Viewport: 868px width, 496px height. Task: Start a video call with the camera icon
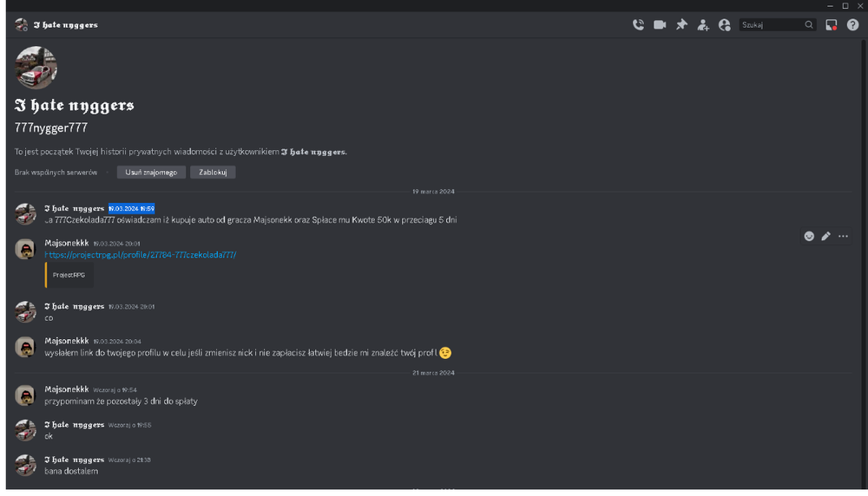coord(660,25)
